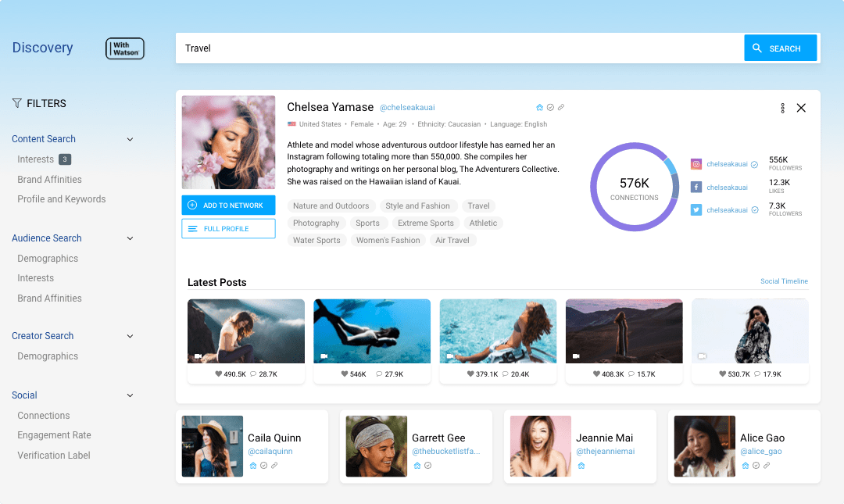Collapse the Content Search section chevron

(130, 139)
